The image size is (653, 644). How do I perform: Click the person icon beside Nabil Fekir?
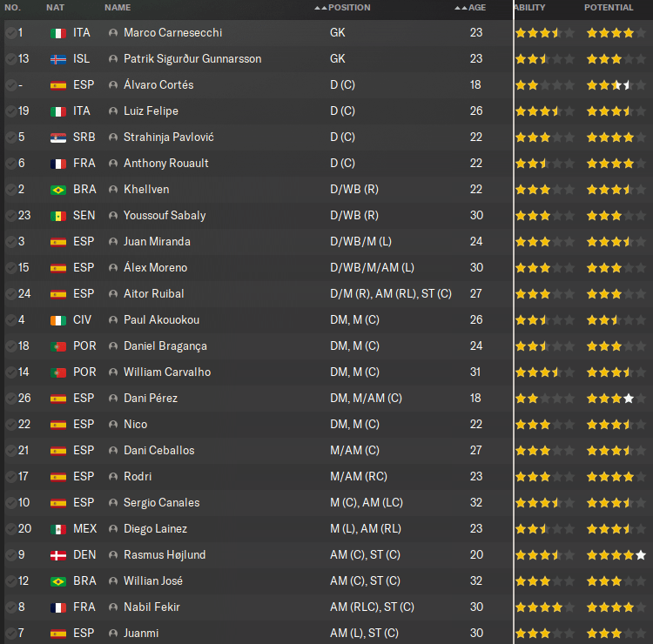(113, 607)
